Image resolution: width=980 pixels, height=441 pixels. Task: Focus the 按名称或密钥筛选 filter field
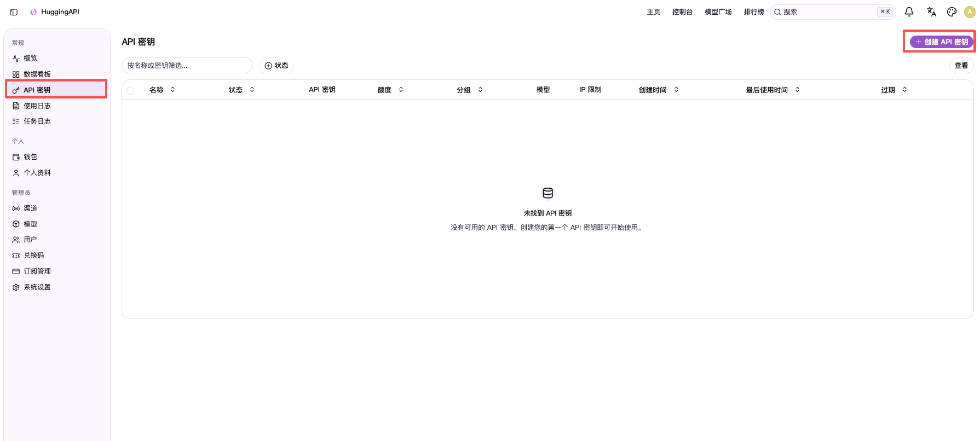(187, 66)
